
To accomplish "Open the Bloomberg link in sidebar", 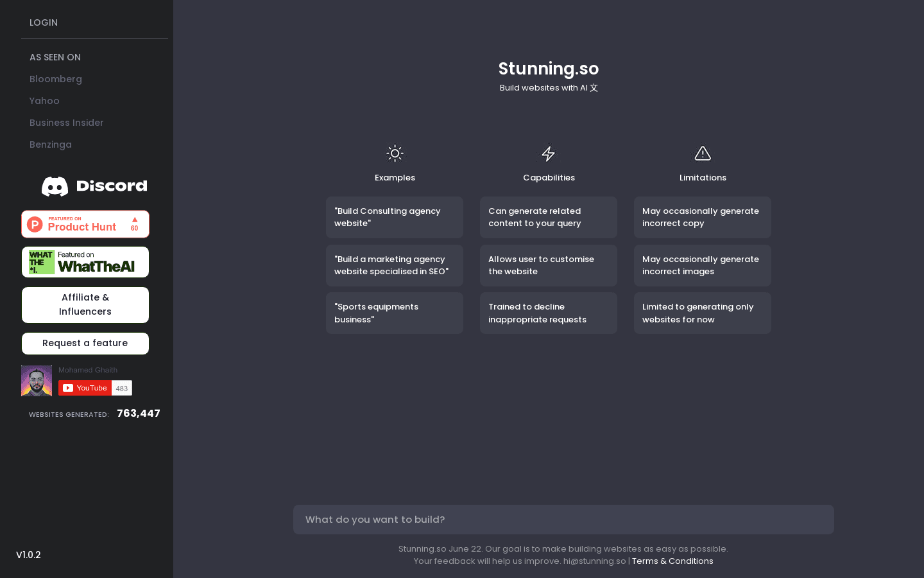I will 56,79.
